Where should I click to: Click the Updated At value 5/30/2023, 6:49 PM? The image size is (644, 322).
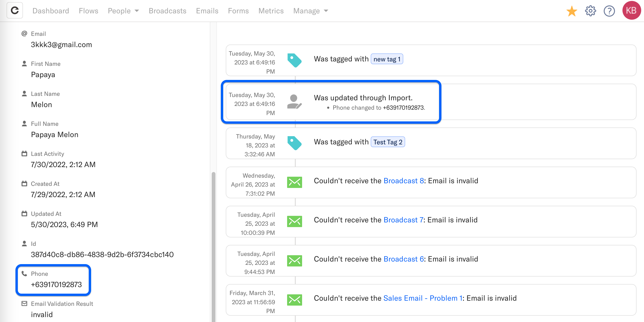pyautogui.click(x=64, y=225)
